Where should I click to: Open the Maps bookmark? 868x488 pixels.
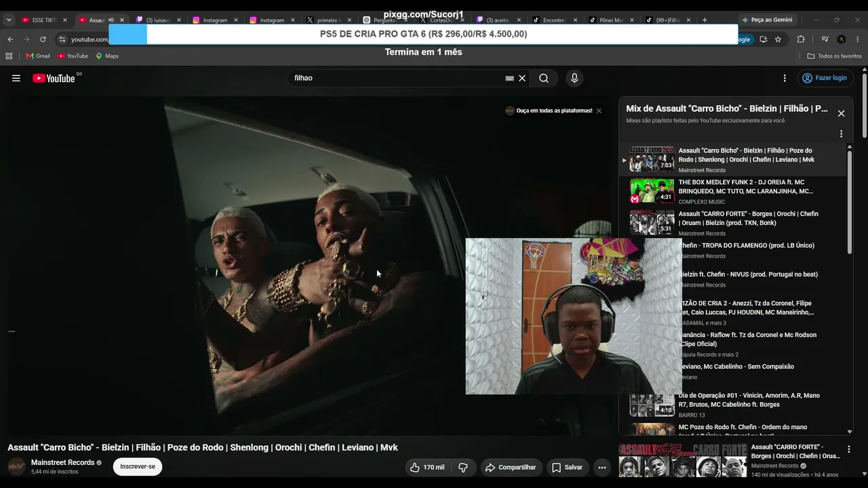107,56
